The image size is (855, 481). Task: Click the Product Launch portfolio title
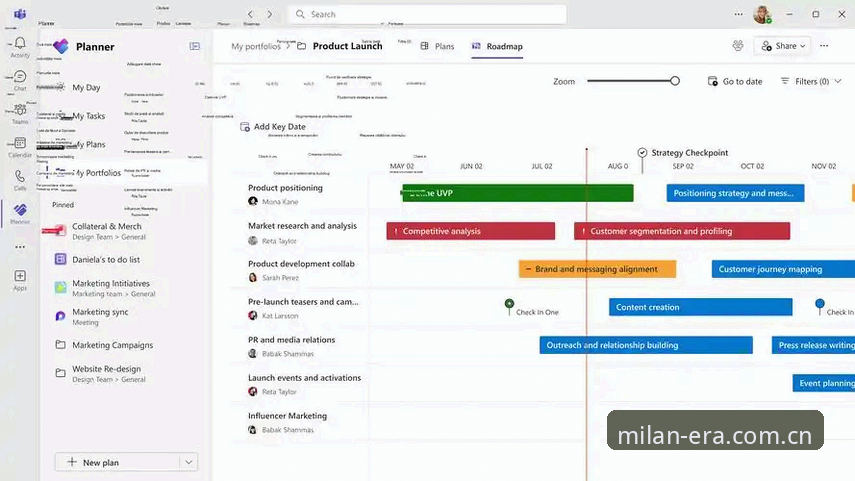pos(347,46)
